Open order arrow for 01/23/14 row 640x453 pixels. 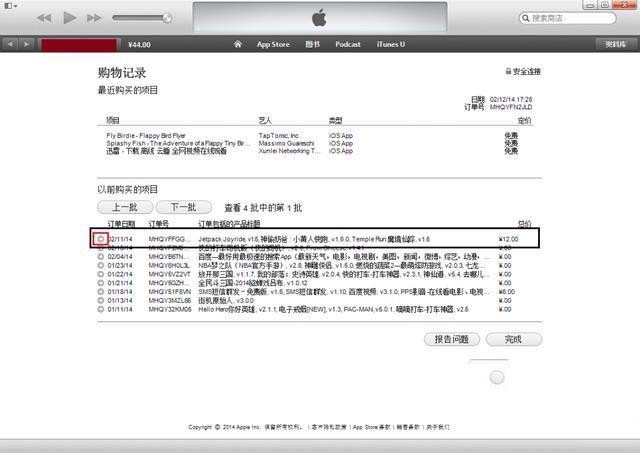[101, 265]
